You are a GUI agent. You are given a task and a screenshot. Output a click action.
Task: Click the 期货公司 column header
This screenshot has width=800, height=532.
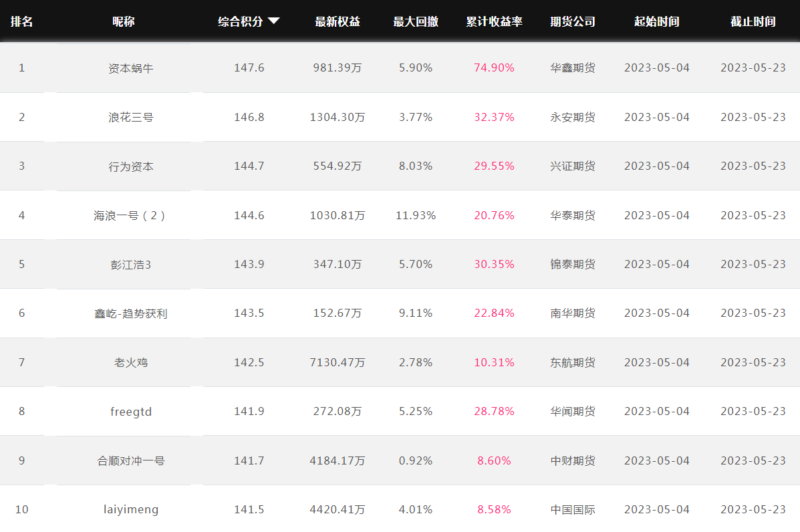(573, 21)
